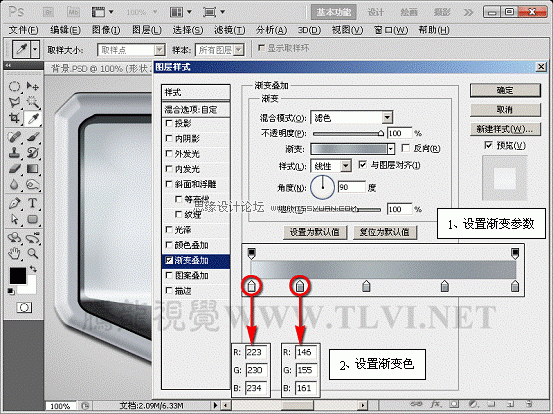This screenshot has height=414, width=553.
Task: Select the Magic Wand tool
Action: coord(32,103)
